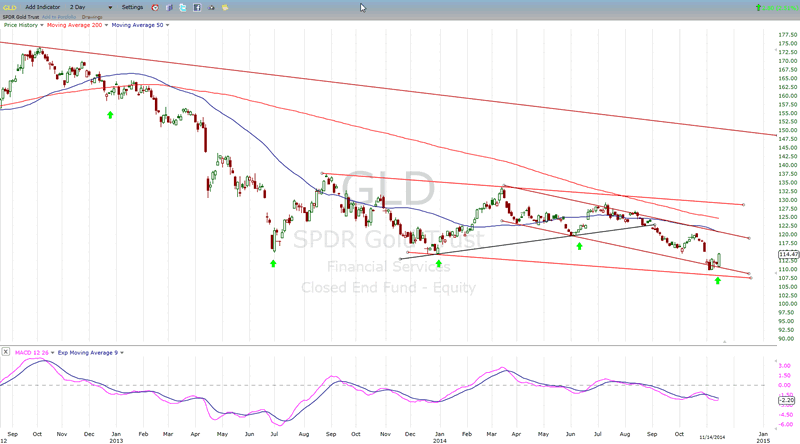Click the 177.50 price axis label

tap(788, 35)
